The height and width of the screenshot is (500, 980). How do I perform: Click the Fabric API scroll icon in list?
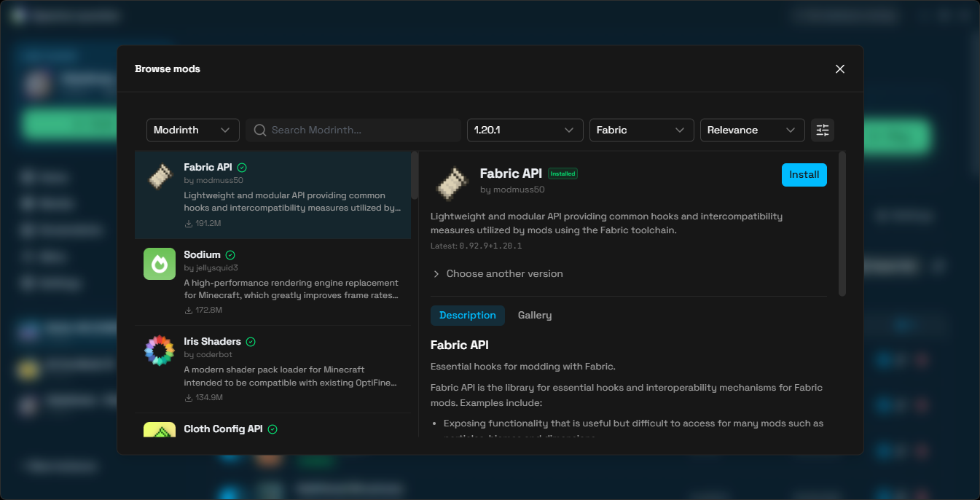tap(160, 176)
